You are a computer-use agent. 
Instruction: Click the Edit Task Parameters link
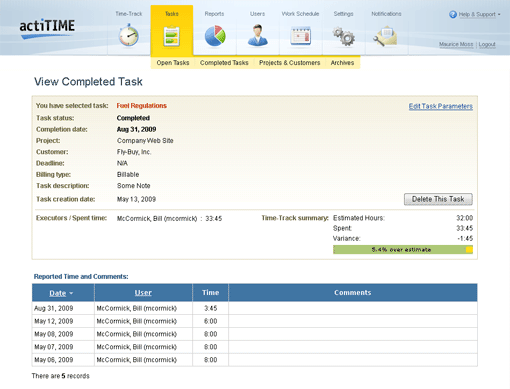[x=441, y=106]
